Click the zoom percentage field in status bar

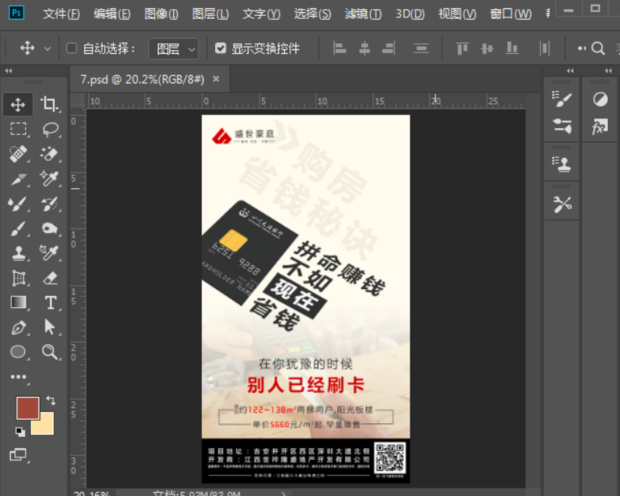[92, 493]
